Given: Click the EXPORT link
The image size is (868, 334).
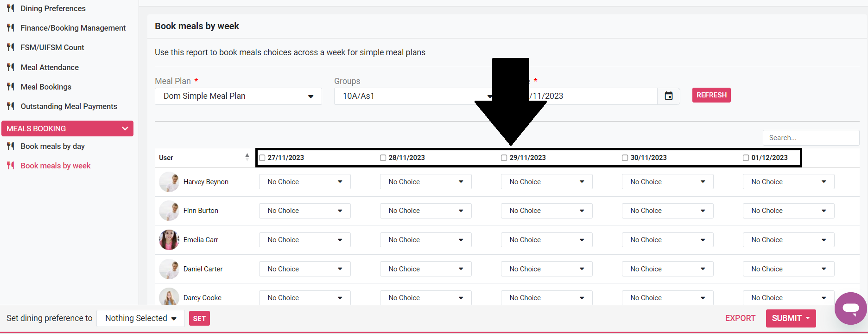Looking at the screenshot, I should pos(740,318).
